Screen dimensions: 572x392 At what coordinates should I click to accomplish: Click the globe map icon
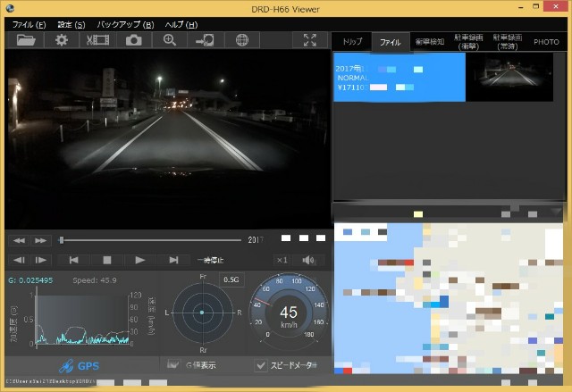[242, 39]
